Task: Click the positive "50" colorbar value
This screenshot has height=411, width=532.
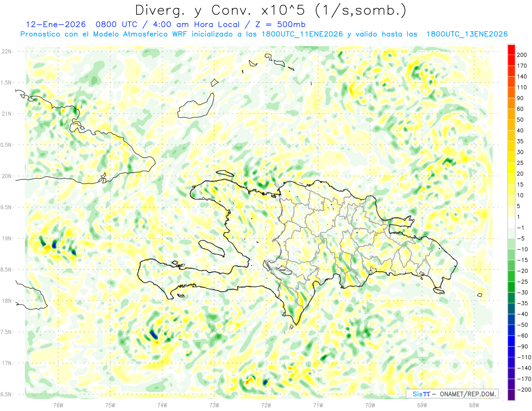Action: coord(521,120)
